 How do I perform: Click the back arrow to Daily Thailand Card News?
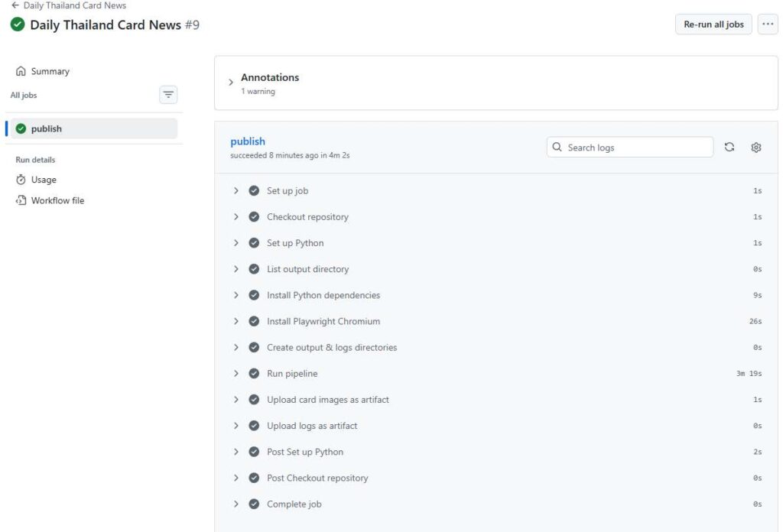coord(15,5)
